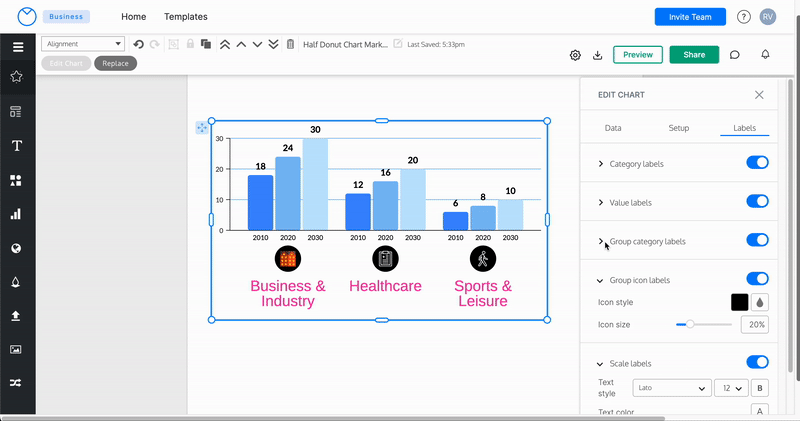This screenshot has height=421, width=800.
Task: Click the download icon in header
Action: (597, 55)
